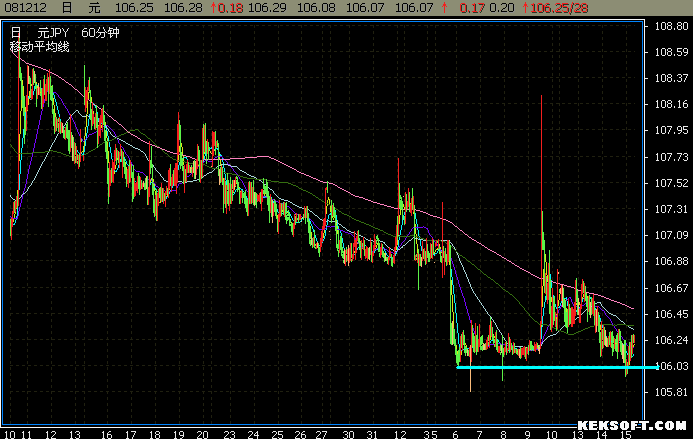This screenshot has width=693, height=439.
Task: Click the date label 24 on the time axis
Action: [x=253, y=434]
